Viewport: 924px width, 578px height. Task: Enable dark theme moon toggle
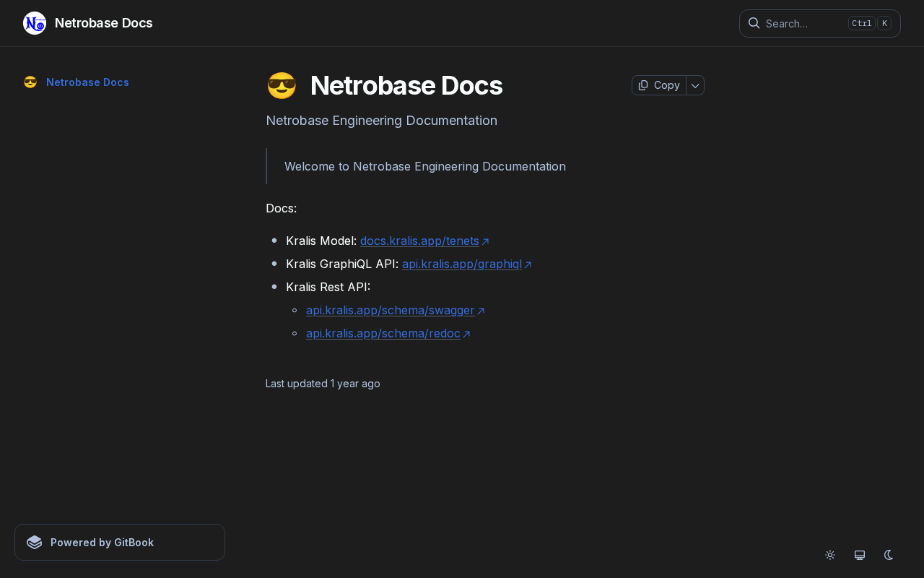pyautogui.click(x=889, y=555)
